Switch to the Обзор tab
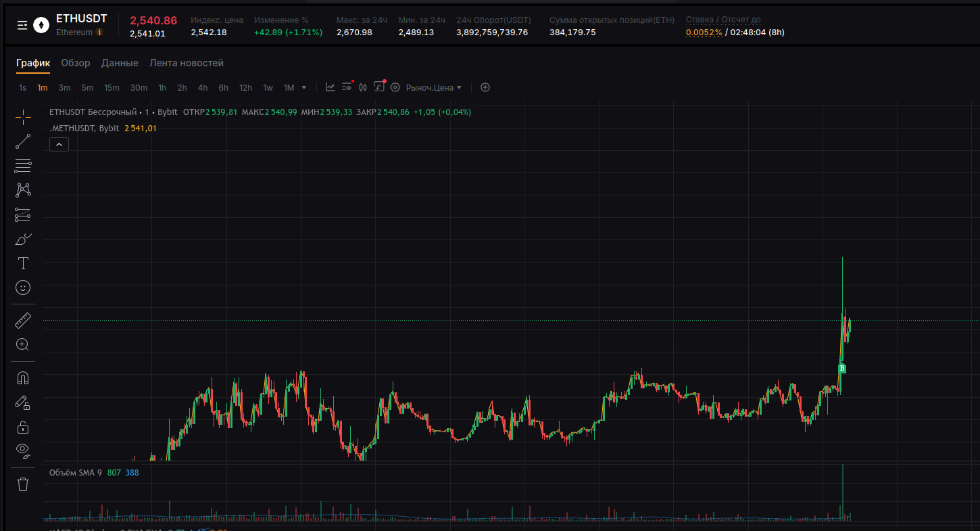The height and width of the screenshot is (531, 980). click(x=76, y=63)
